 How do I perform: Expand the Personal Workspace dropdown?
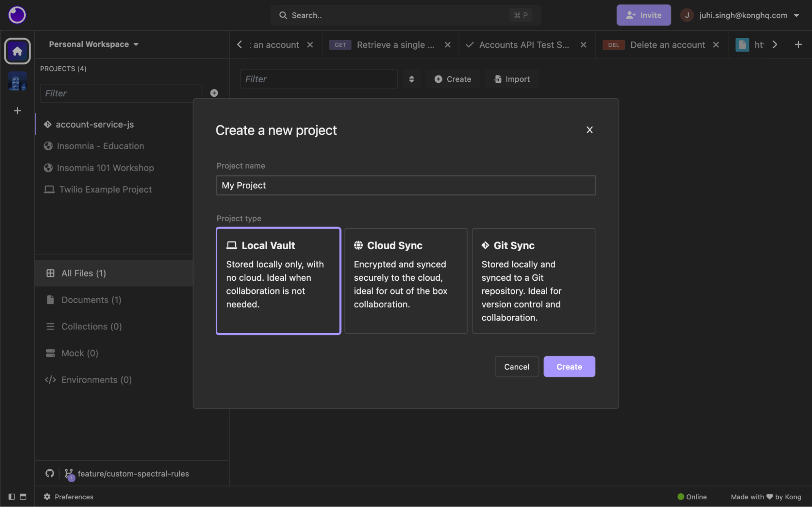pyautogui.click(x=94, y=44)
